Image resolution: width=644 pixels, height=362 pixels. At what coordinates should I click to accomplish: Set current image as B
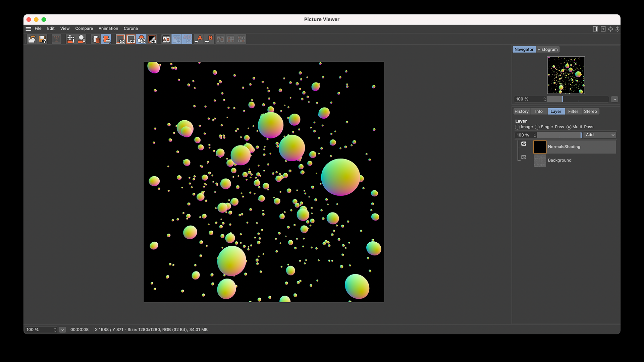pos(209,39)
